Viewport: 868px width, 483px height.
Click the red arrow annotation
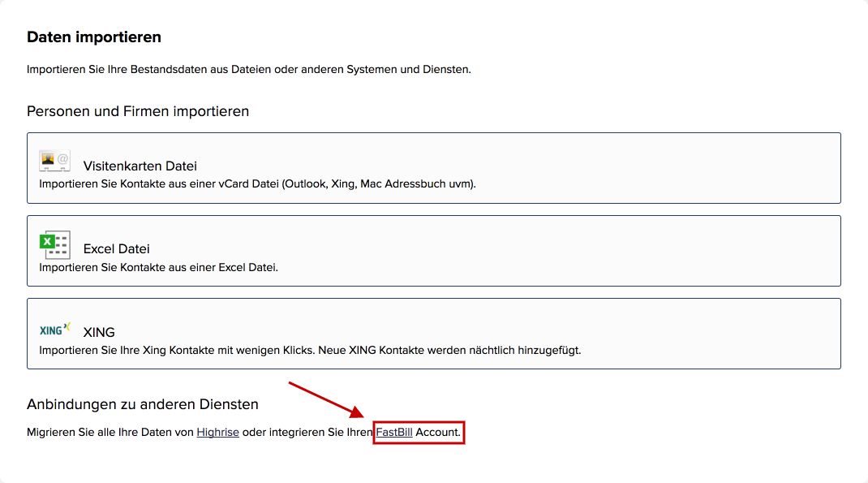click(x=326, y=399)
